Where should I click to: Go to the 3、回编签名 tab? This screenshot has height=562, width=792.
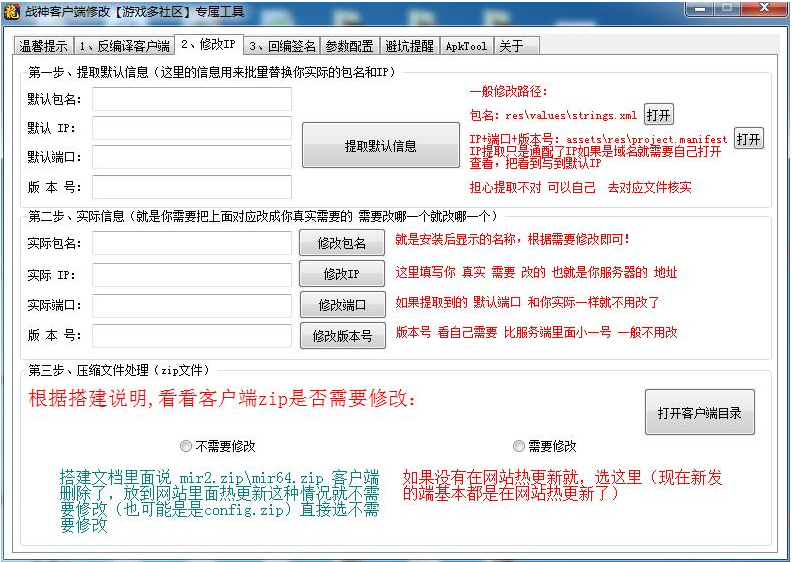coord(283,46)
